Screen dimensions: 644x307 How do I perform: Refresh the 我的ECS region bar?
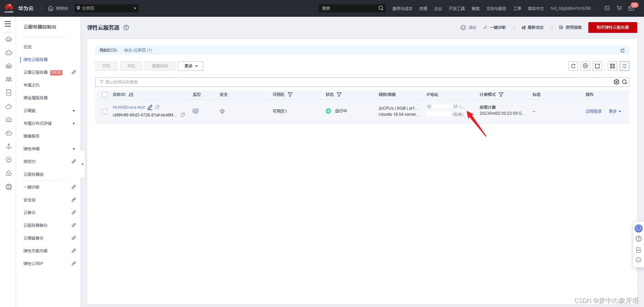pos(623,50)
